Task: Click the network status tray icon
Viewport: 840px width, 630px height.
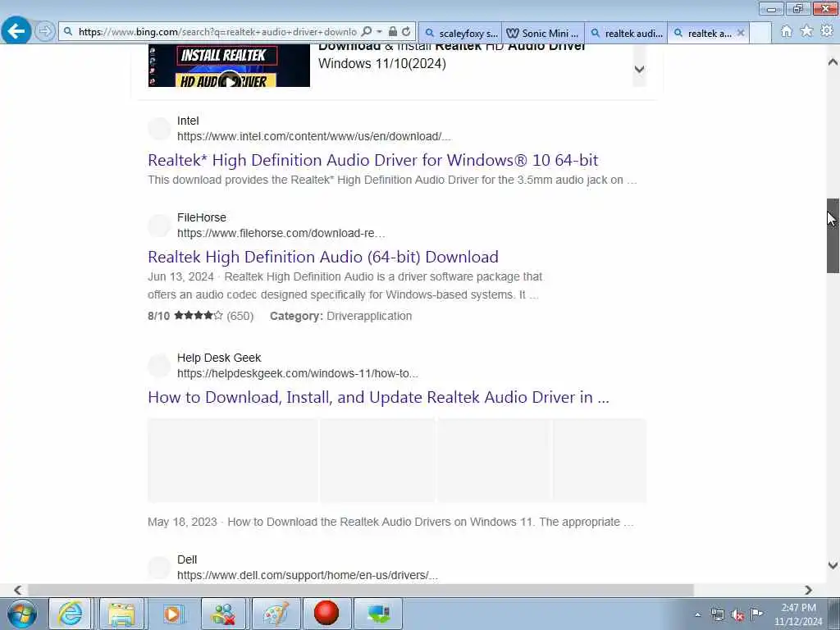Action: pos(718,615)
